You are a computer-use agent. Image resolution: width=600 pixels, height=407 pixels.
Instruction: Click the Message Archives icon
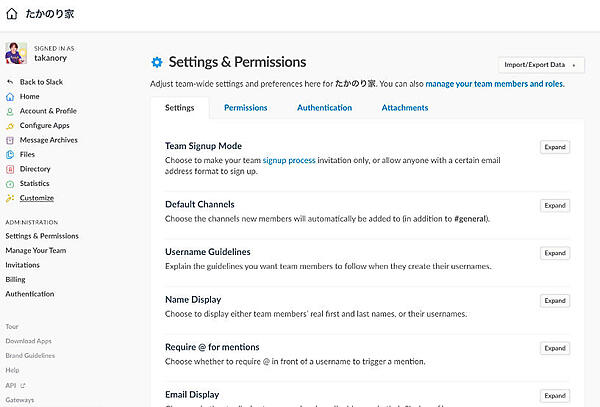point(10,140)
